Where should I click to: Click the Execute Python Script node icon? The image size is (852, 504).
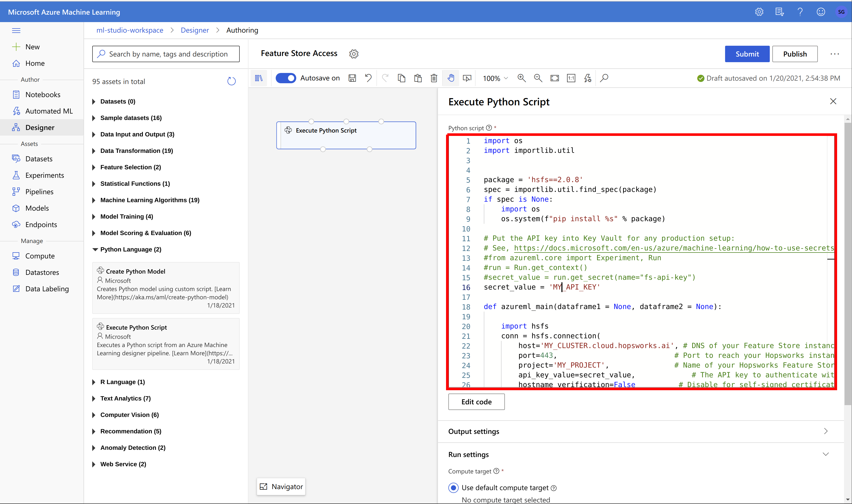tap(289, 130)
